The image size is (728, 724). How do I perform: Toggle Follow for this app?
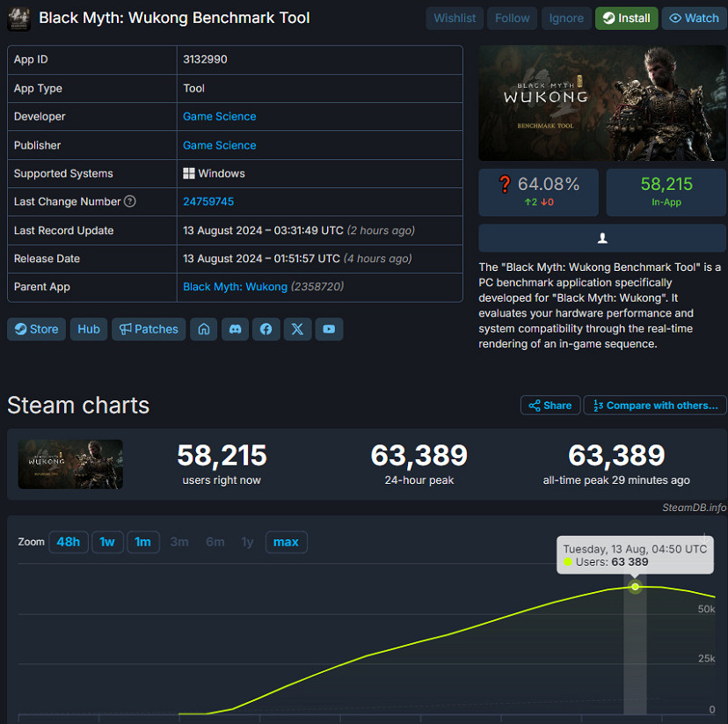512,18
